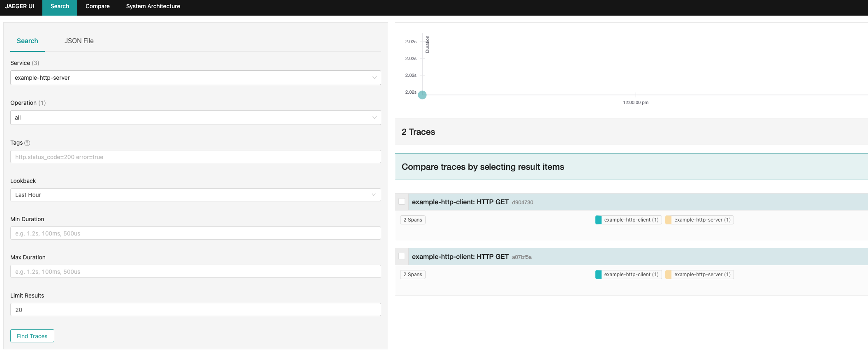Click example-http-client (1) tag in trace d904730

[x=628, y=220]
